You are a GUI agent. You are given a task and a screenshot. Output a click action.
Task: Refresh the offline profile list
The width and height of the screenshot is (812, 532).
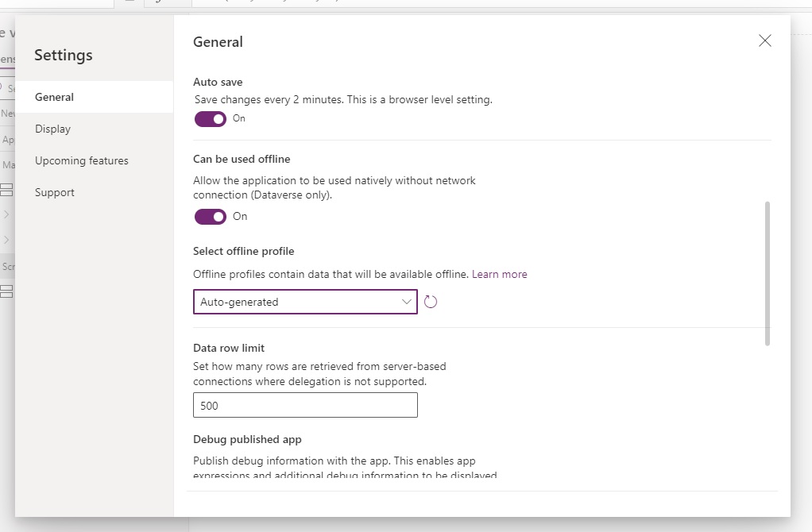tap(431, 302)
